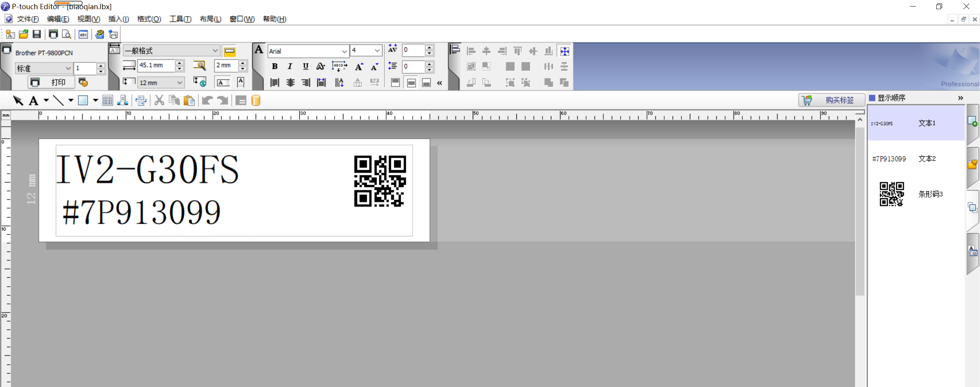
Task: Toggle landscape orientation button
Action: click(223, 82)
